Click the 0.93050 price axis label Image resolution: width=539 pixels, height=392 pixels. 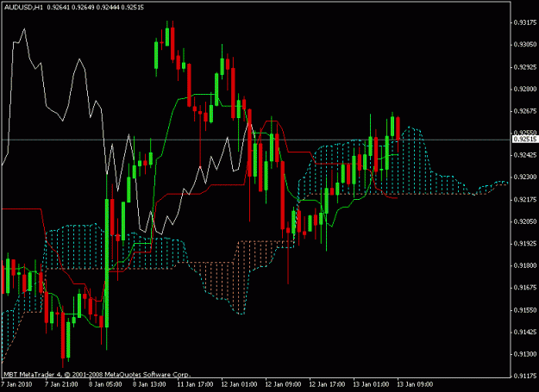point(525,45)
